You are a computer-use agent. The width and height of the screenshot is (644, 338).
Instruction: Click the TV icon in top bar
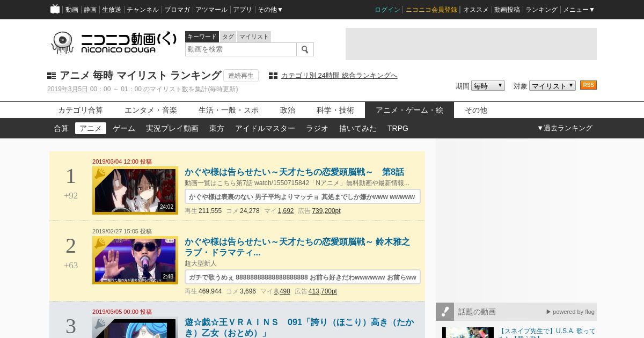click(55, 9)
